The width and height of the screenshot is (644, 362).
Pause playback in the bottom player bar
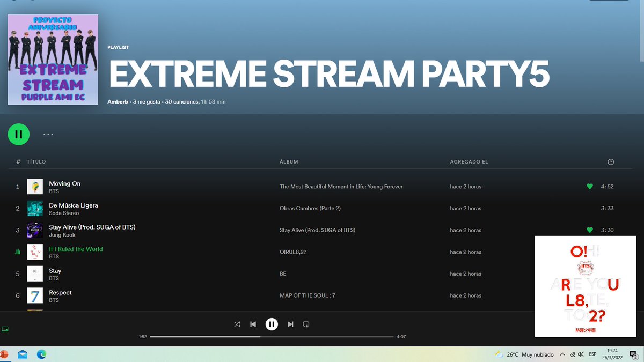(272, 324)
